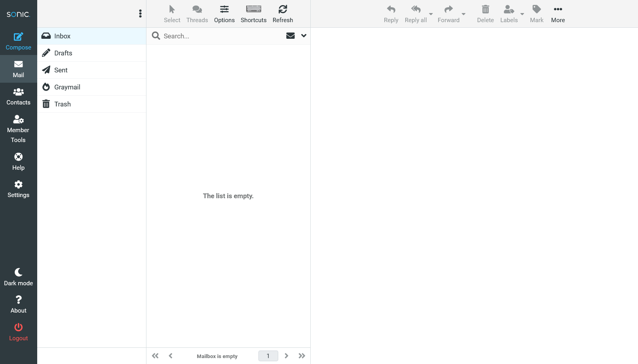Click the page number field
638x364 pixels.
[x=268, y=356]
